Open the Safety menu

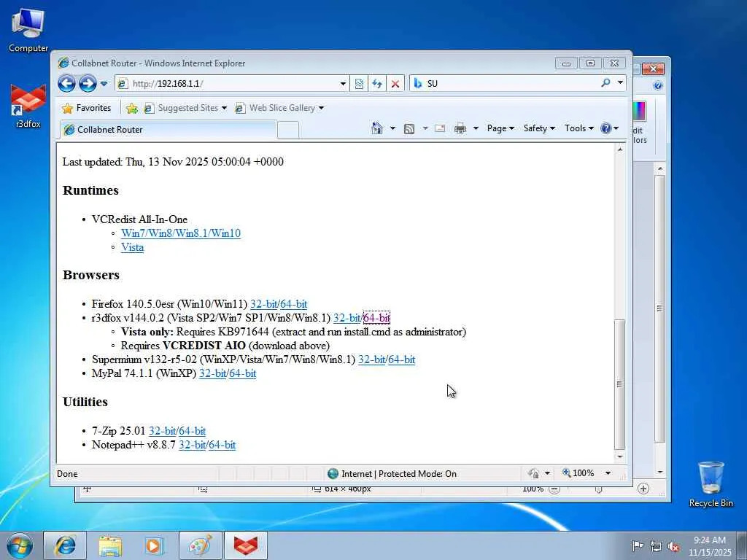point(539,128)
